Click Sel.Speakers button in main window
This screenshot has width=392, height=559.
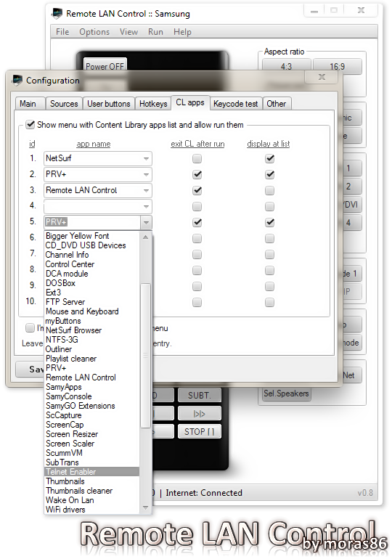click(x=286, y=393)
